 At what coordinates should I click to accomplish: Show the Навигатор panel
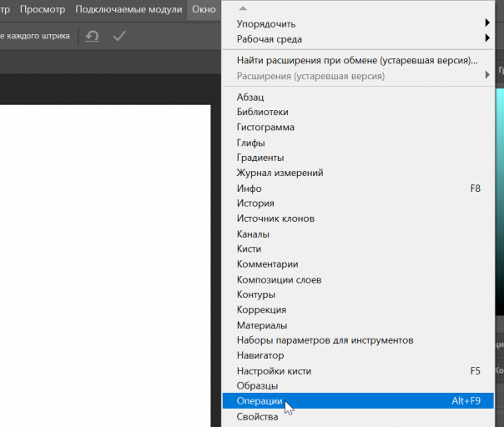coord(358,355)
